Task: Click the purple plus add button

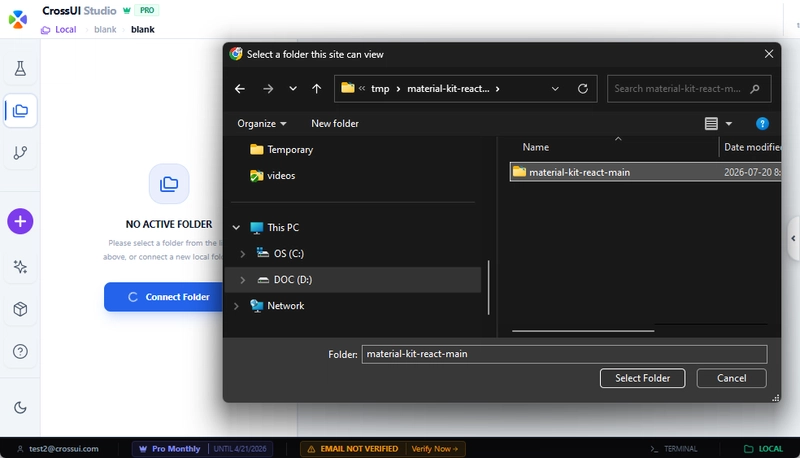Action: [x=20, y=221]
